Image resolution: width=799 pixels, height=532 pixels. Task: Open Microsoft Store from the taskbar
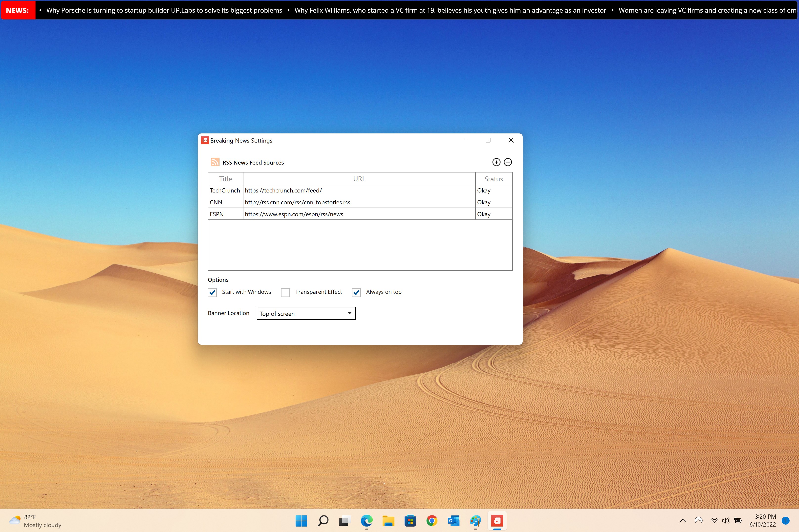(x=410, y=520)
